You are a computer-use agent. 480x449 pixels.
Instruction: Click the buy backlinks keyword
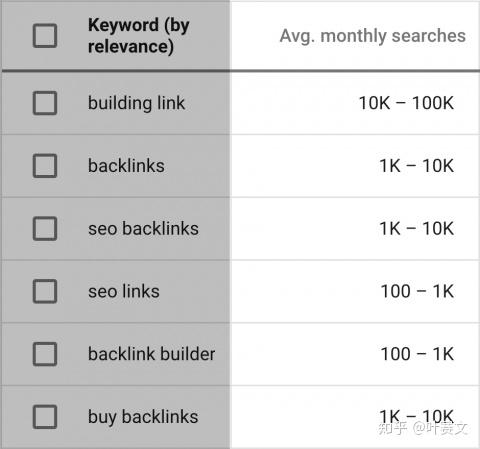coord(143,417)
